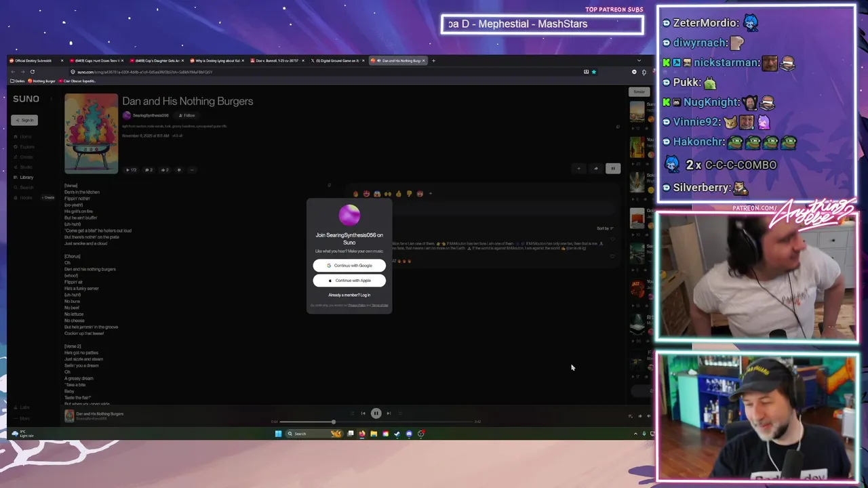Show hidden system tray icons
The image size is (868, 488).
click(x=635, y=434)
